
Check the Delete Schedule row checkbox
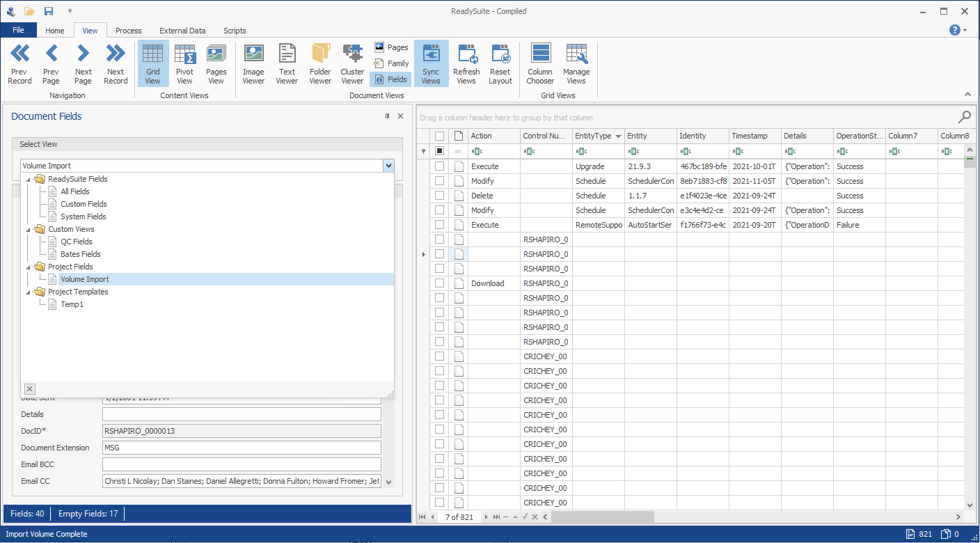[x=439, y=196]
